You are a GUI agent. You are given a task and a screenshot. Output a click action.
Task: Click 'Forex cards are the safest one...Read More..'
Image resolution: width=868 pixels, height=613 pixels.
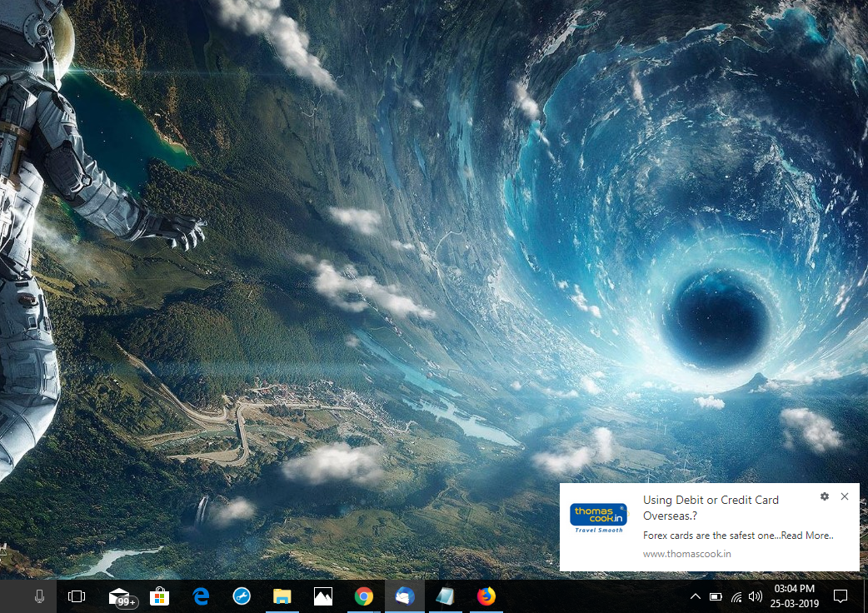pyautogui.click(x=738, y=536)
